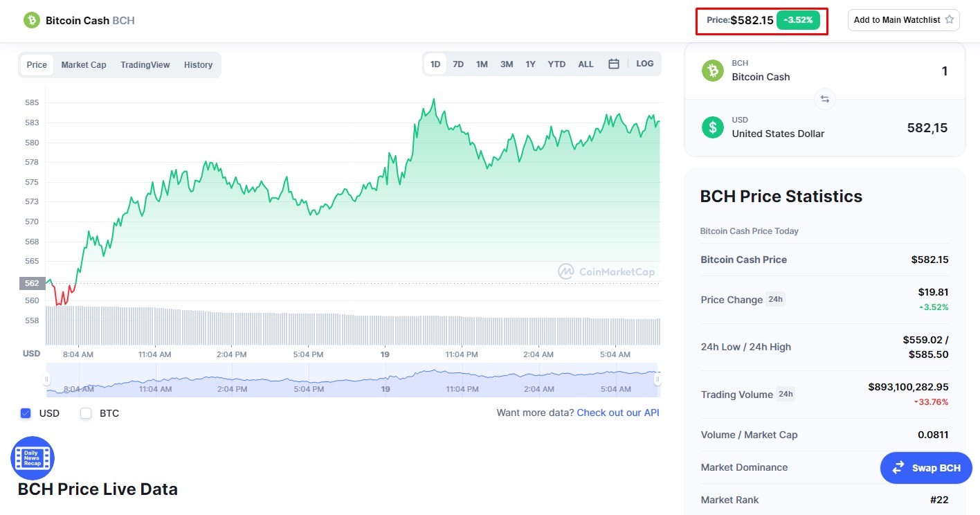The width and height of the screenshot is (980, 515).
Task: Click the 0.0811 Volume / Market Cap value
Action: pyautogui.click(x=933, y=435)
